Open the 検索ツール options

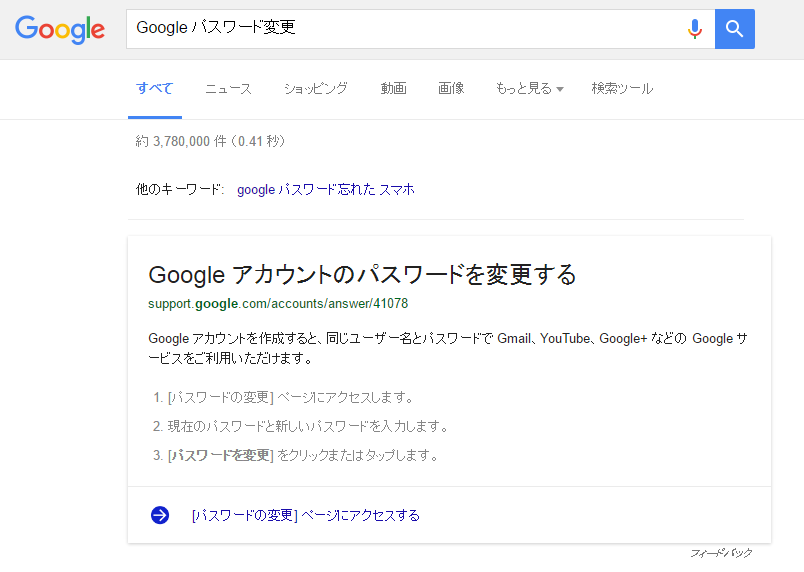pyautogui.click(x=622, y=88)
